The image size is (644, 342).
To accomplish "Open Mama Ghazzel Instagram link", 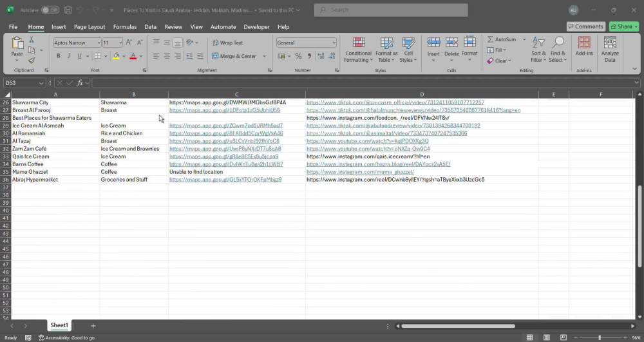I will pyautogui.click(x=360, y=171).
